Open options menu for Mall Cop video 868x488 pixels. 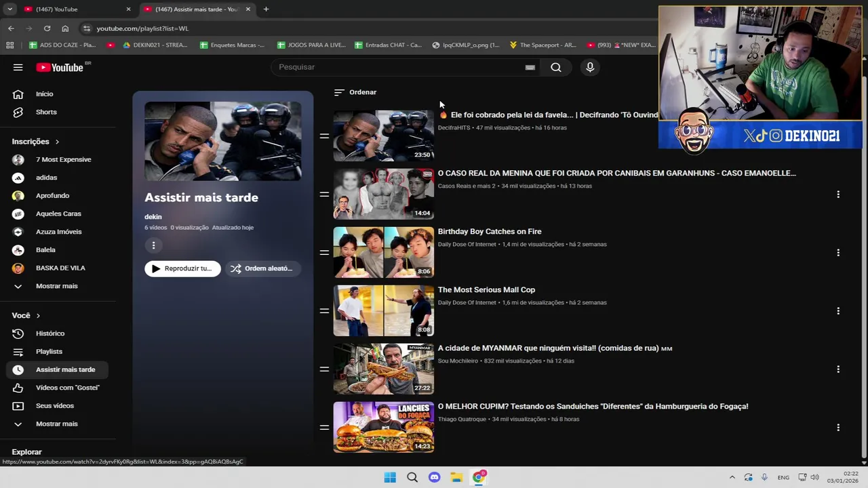pyautogui.click(x=838, y=311)
